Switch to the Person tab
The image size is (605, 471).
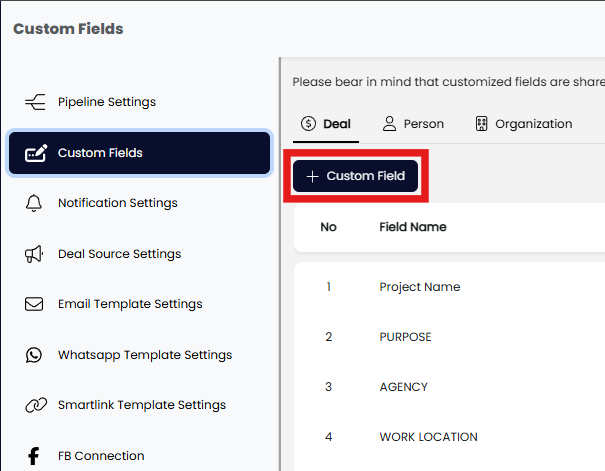pos(413,124)
